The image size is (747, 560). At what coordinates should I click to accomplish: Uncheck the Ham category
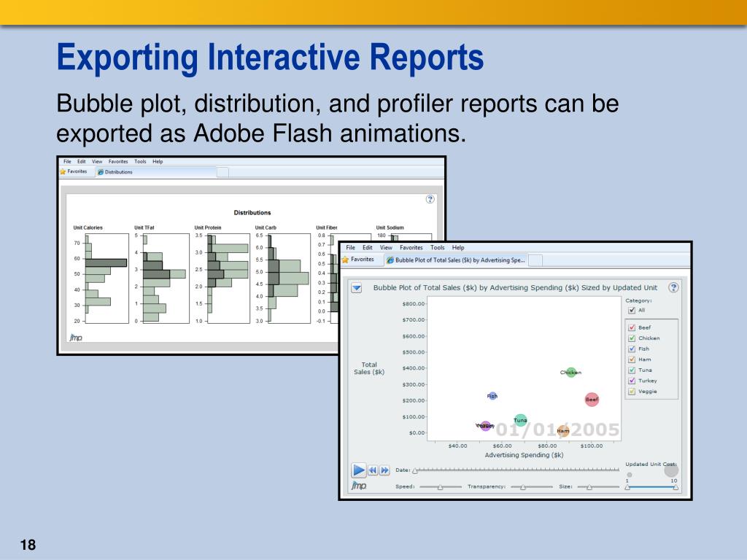click(x=632, y=359)
